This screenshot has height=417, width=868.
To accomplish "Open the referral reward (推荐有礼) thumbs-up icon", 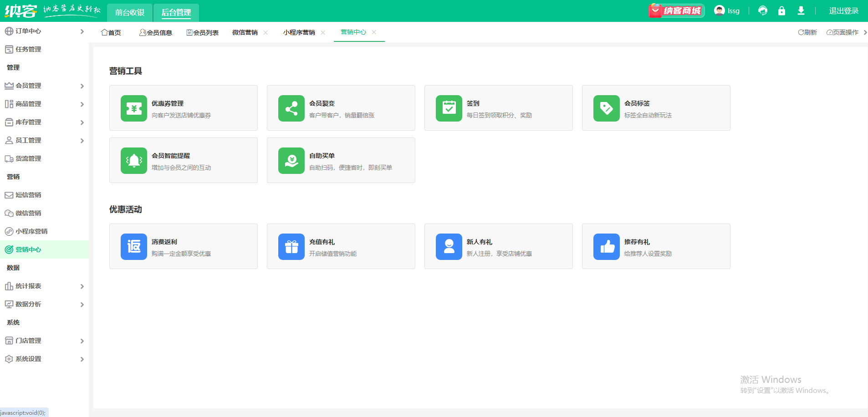I will tap(606, 247).
